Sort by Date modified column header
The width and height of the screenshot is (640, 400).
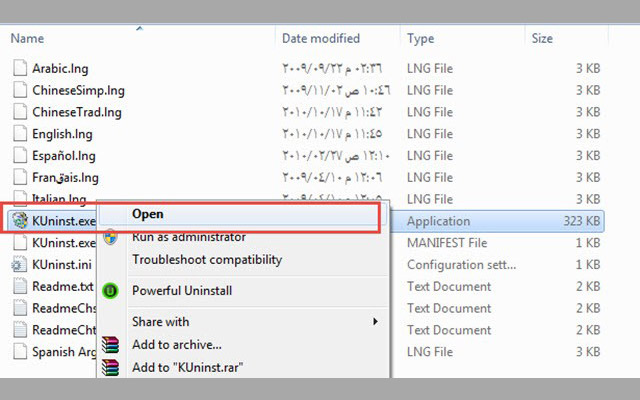(320, 38)
